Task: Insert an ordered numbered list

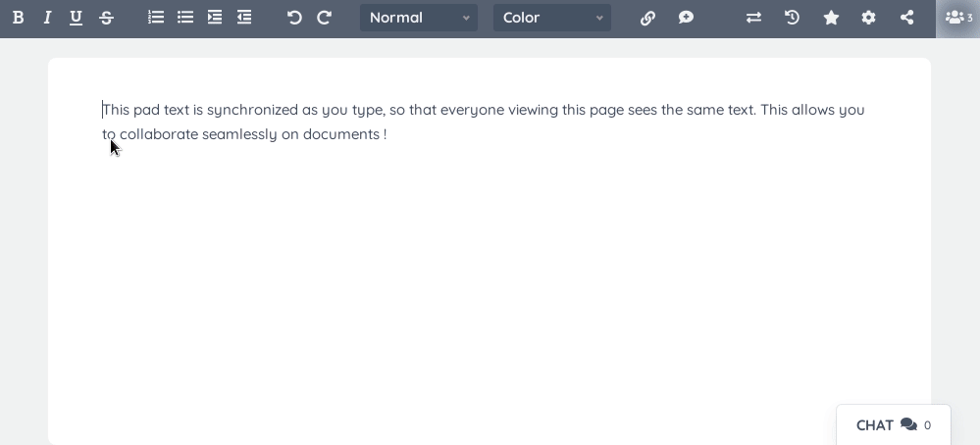Action: 156,18
